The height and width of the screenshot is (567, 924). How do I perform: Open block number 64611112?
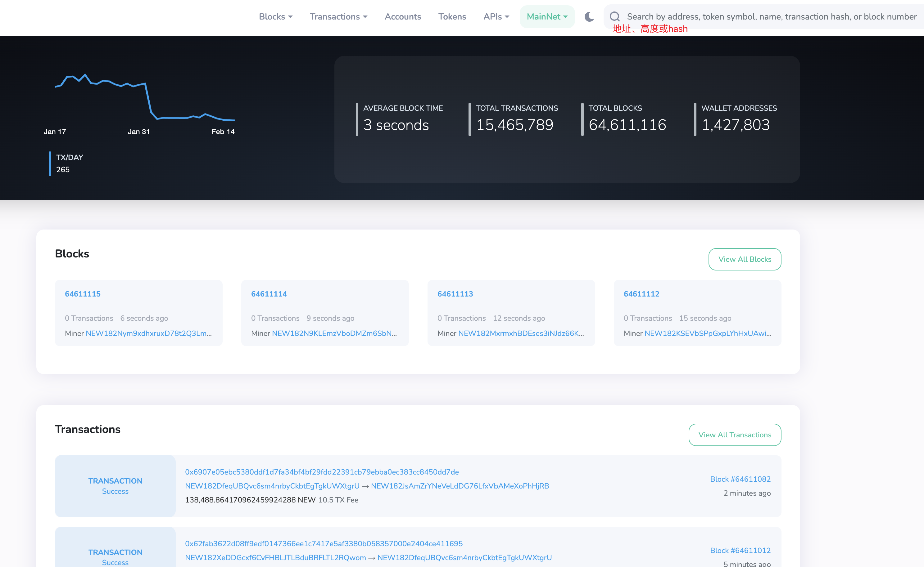pos(641,294)
